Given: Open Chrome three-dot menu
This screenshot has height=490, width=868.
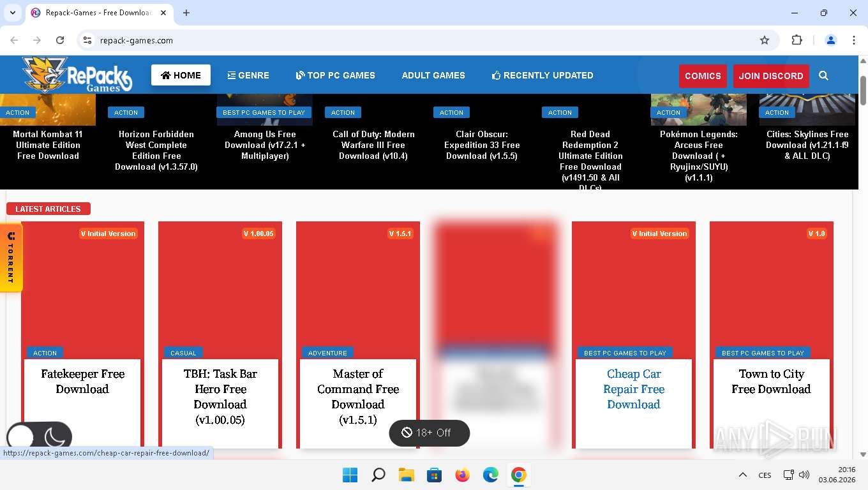Looking at the screenshot, I should (x=854, y=40).
